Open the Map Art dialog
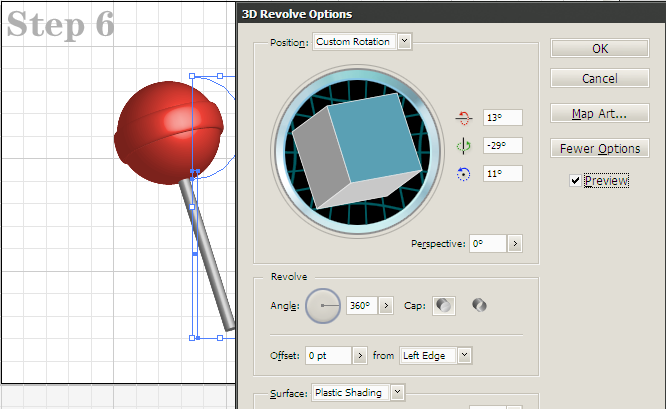This screenshot has height=409, width=666. 600,114
